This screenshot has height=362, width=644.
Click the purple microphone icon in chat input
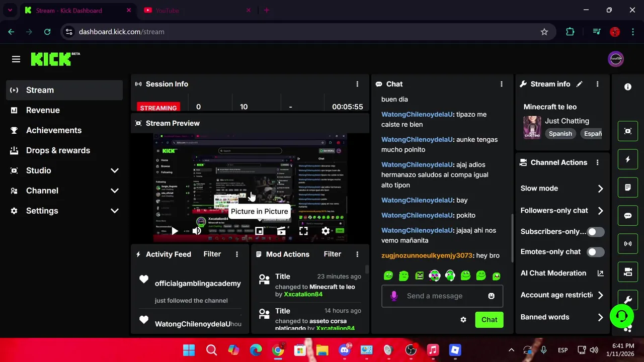click(x=394, y=296)
